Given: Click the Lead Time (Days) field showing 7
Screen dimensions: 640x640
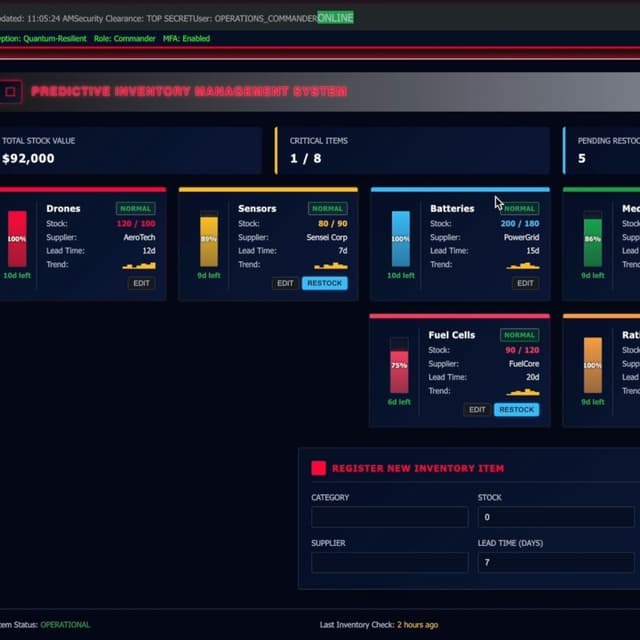Looking at the screenshot, I should tap(556, 562).
